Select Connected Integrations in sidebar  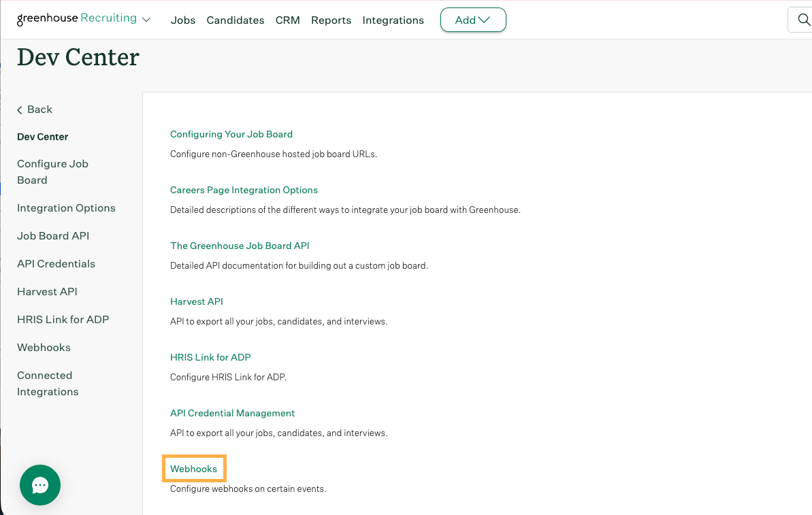(48, 384)
